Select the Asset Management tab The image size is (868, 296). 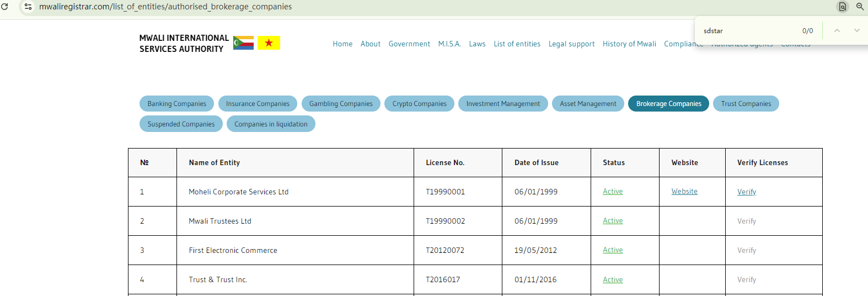pyautogui.click(x=588, y=104)
